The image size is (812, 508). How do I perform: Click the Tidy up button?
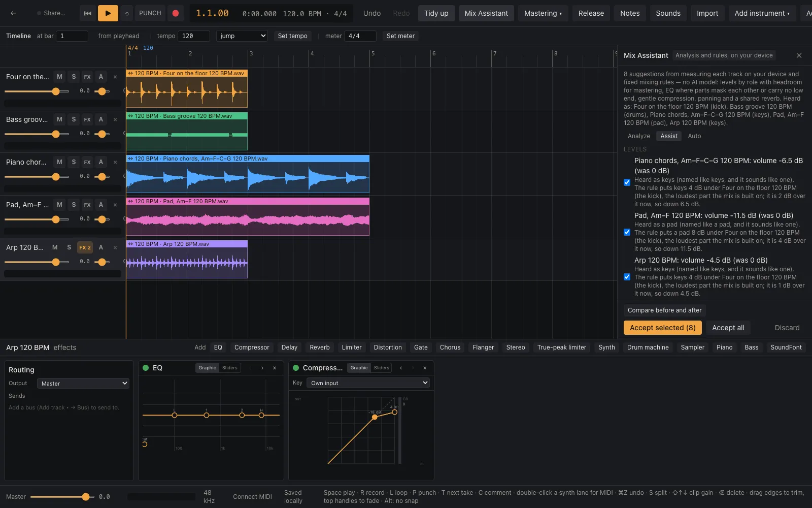[x=436, y=13]
